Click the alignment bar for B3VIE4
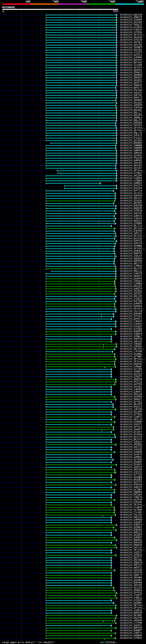The width and height of the screenshot is (146, 644). (91, 188)
